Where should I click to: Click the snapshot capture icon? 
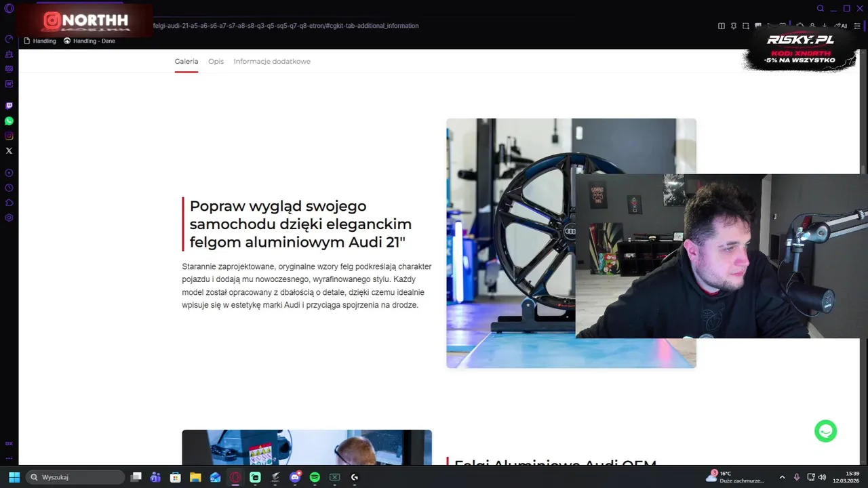coord(745,26)
